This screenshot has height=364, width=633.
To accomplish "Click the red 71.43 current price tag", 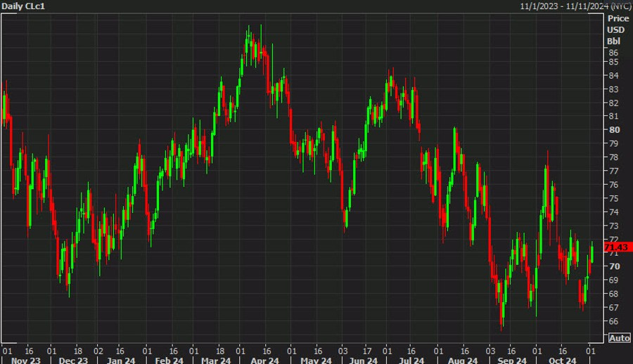I will (618, 247).
